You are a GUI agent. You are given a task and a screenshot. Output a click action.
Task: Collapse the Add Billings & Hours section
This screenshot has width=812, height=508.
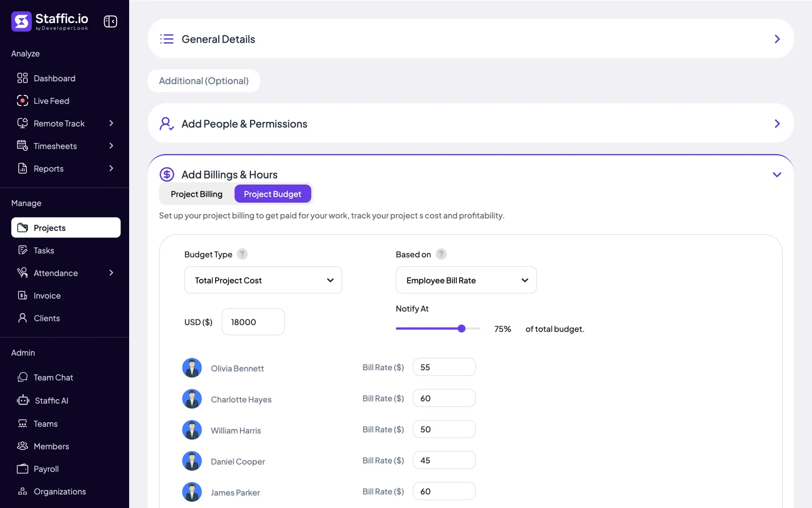click(777, 175)
